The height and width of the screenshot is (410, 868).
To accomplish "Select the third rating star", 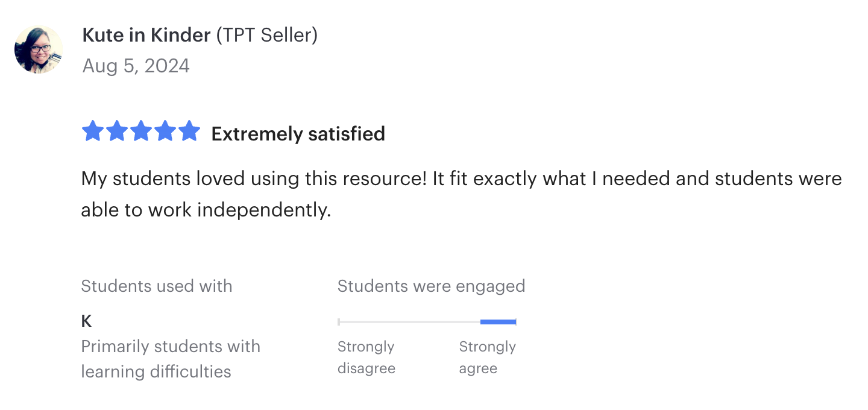I will [140, 131].
